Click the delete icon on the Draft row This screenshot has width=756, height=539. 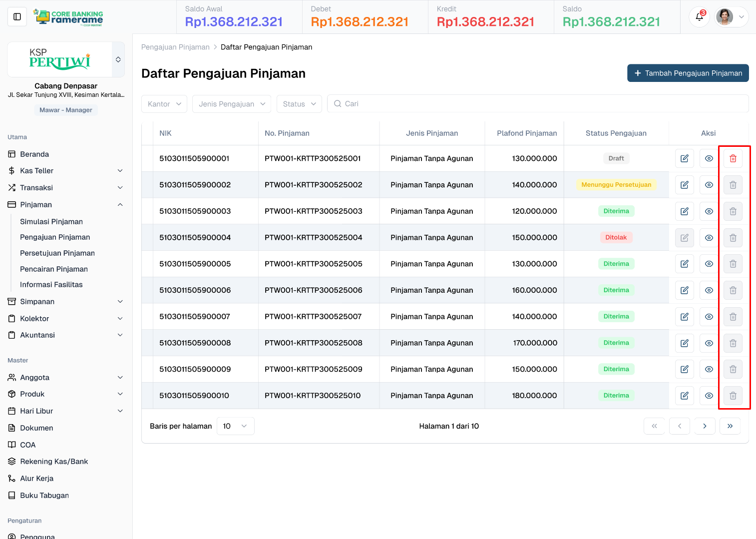coord(733,158)
